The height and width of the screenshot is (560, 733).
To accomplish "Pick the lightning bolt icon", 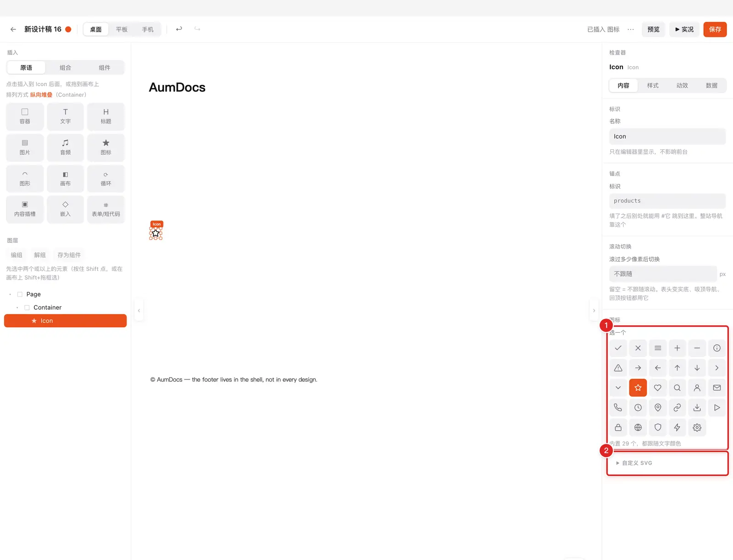I will 677,428.
